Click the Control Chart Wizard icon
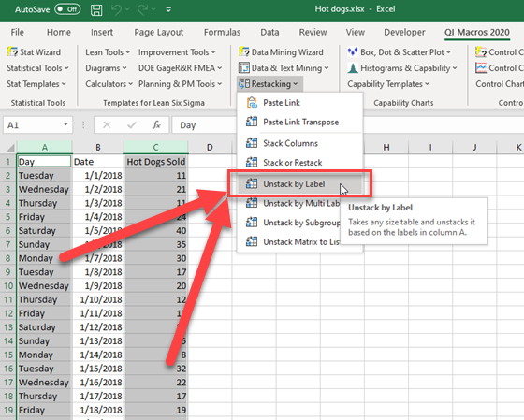524x420 pixels. click(481, 51)
